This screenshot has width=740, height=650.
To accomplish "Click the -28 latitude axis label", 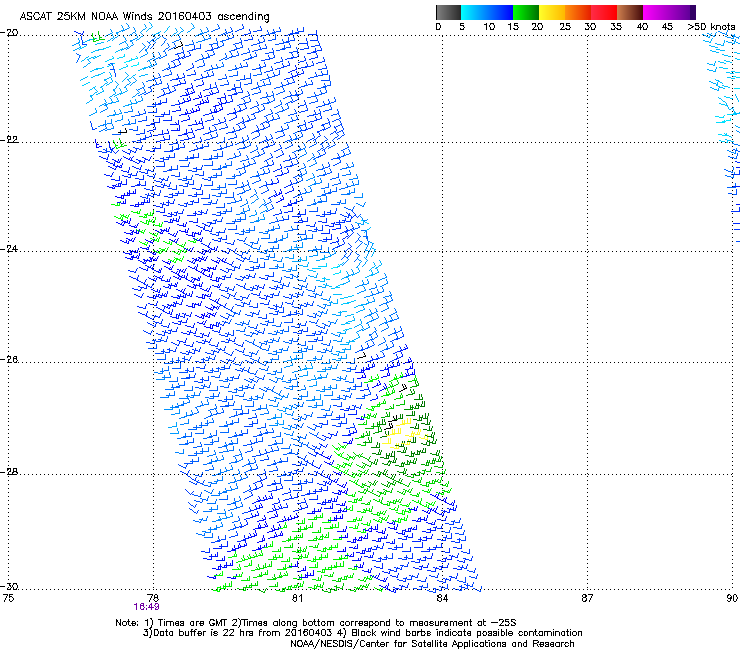I will [x=10, y=472].
